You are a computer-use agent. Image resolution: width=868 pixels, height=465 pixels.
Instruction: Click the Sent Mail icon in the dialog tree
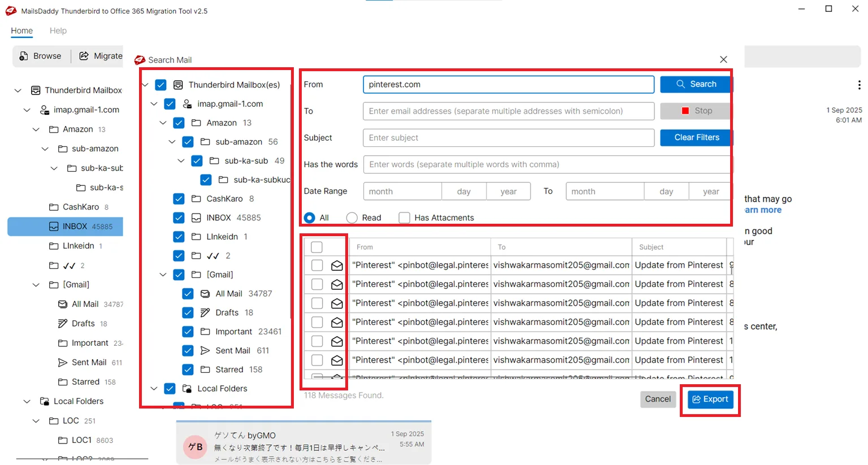pyautogui.click(x=205, y=350)
